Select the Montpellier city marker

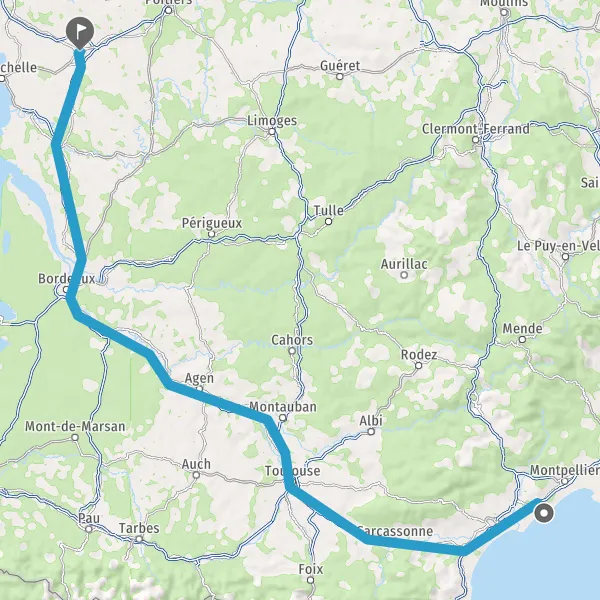click(564, 481)
